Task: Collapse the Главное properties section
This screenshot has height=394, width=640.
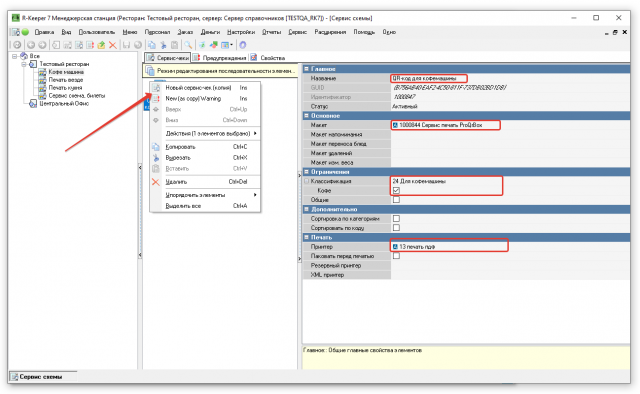Action: [x=307, y=69]
